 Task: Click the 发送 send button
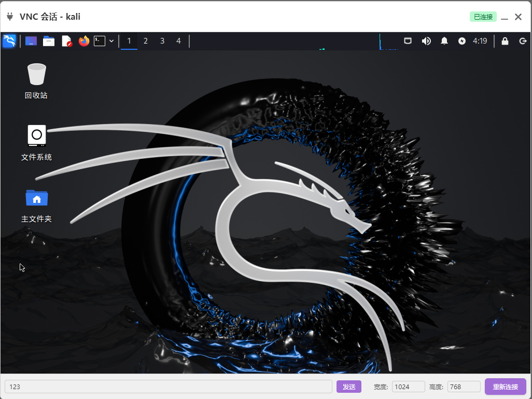click(349, 387)
